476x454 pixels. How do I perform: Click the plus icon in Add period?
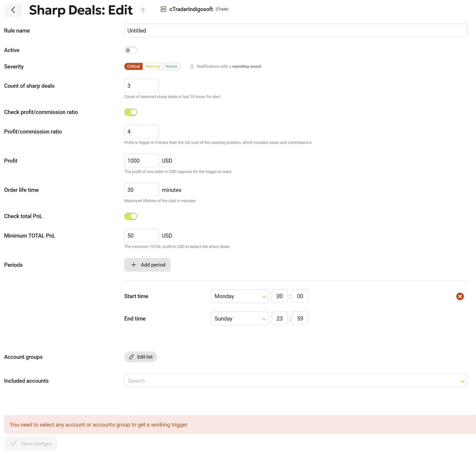tap(133, 265)
